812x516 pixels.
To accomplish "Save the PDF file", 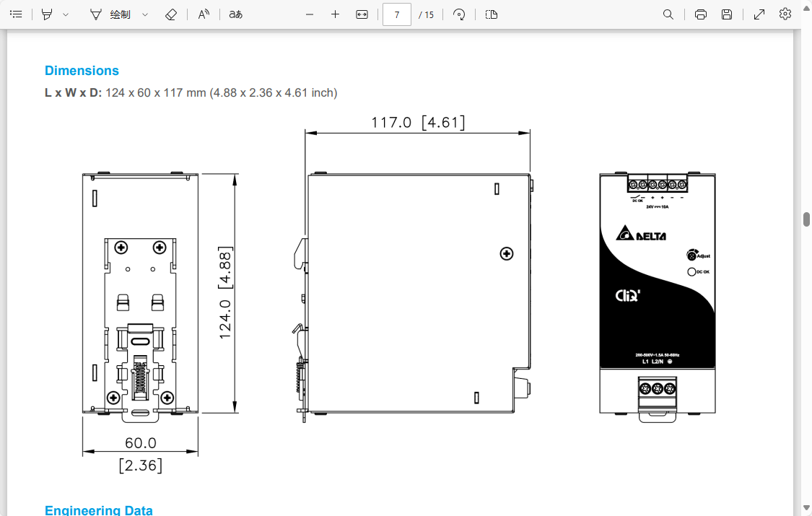I will [727, 14].
